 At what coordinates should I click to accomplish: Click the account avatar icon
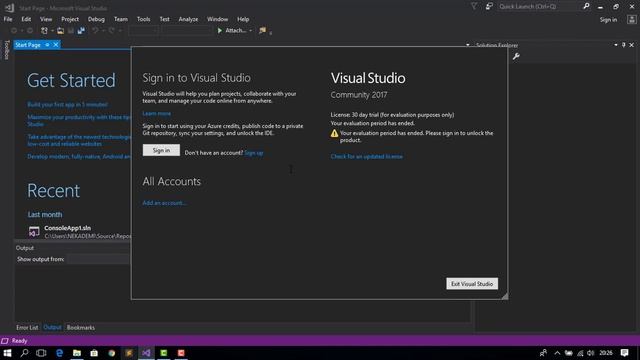click(631, 19)
